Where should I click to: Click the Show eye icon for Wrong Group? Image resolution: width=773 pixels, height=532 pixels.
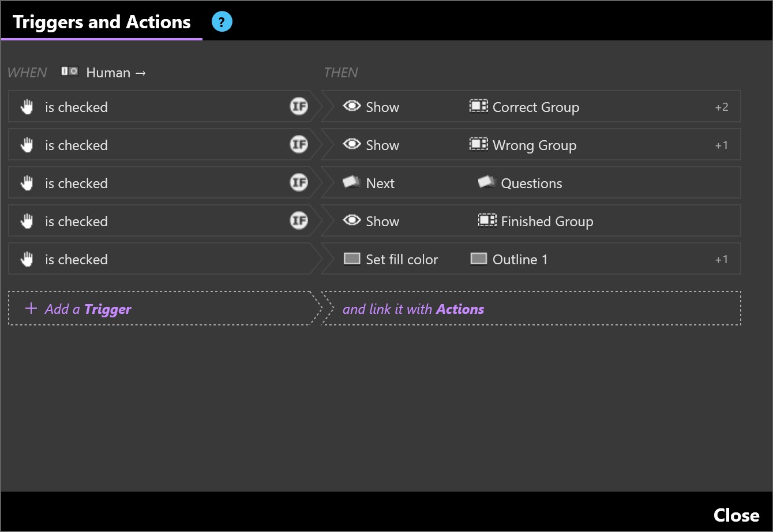click(351, 145)
